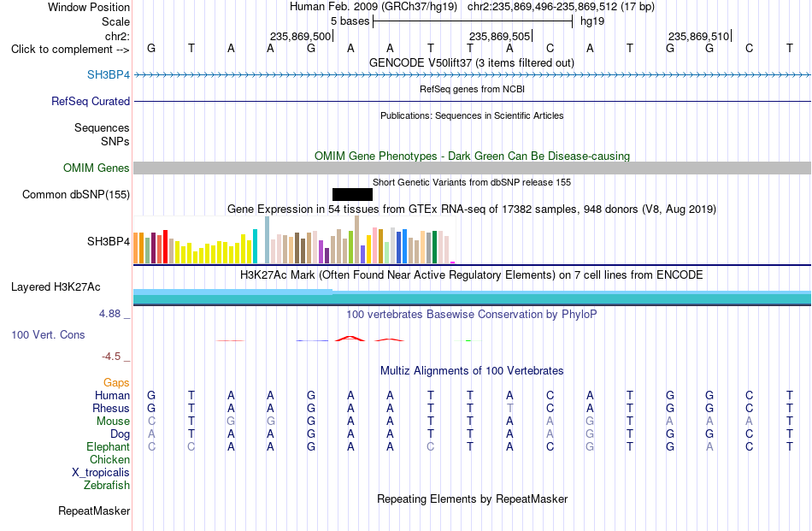Open Short Genetic Variants from dbSNP title

point(472,182)
